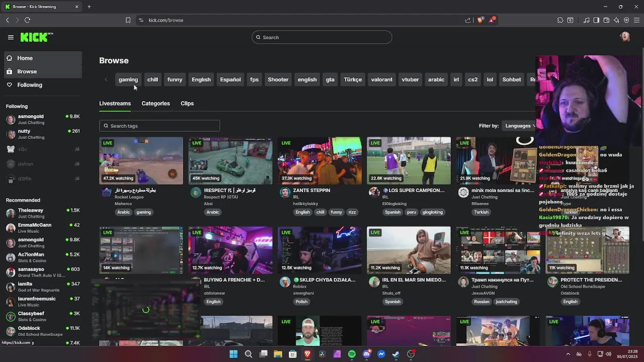Open the LOS SUPER CAMPEON stream thumbnail
Viewport: 644px width, 362px height.
click(x=409, y=161)
